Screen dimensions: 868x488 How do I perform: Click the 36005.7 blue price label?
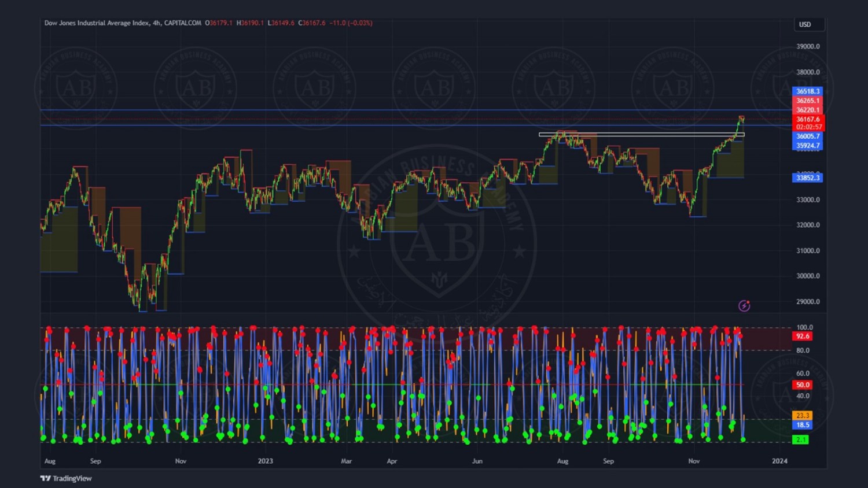tap(807, 136)
